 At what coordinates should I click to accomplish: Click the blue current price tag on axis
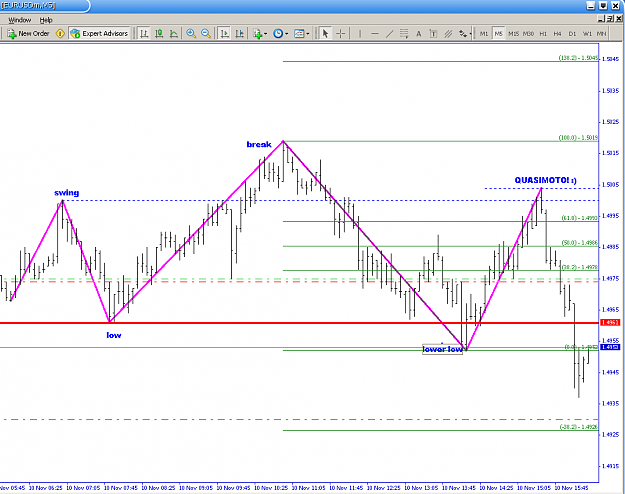(610, 348)
